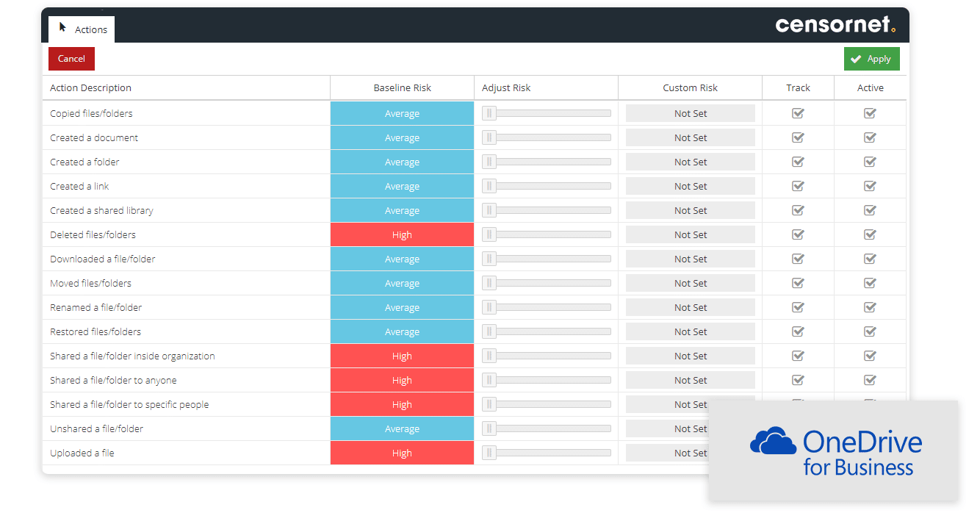Uncheck Active for Created a link

coord(870,186)
